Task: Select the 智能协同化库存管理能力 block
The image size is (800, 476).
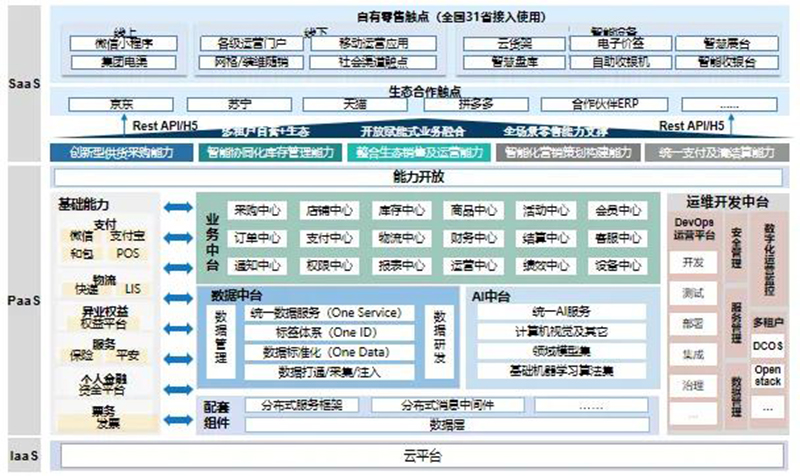Action: click(x=270, y=153)
